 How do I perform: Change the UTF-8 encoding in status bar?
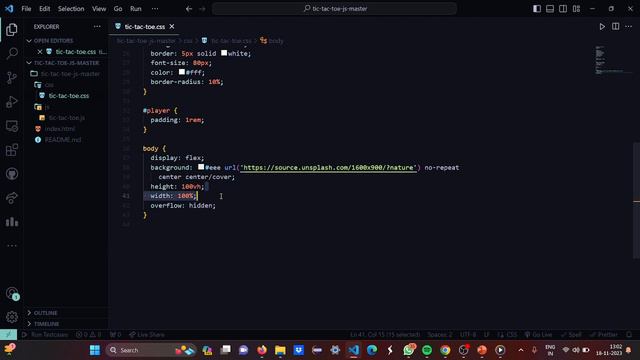click(x=468, y=335)
